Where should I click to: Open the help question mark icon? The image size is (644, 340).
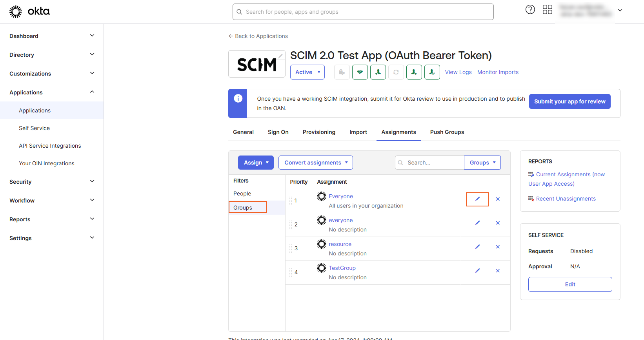tap(530, 10)
